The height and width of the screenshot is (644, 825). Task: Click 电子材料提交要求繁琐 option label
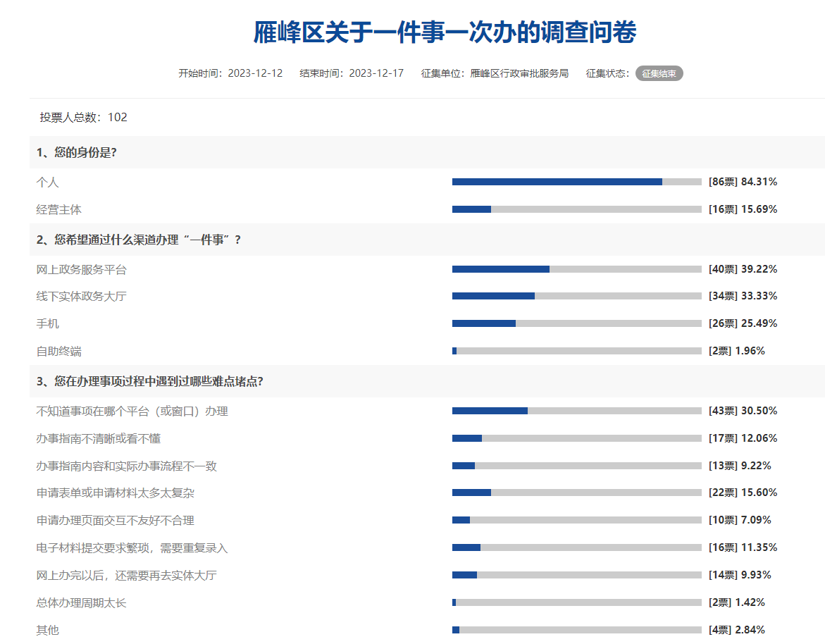[x=132, y=547]
